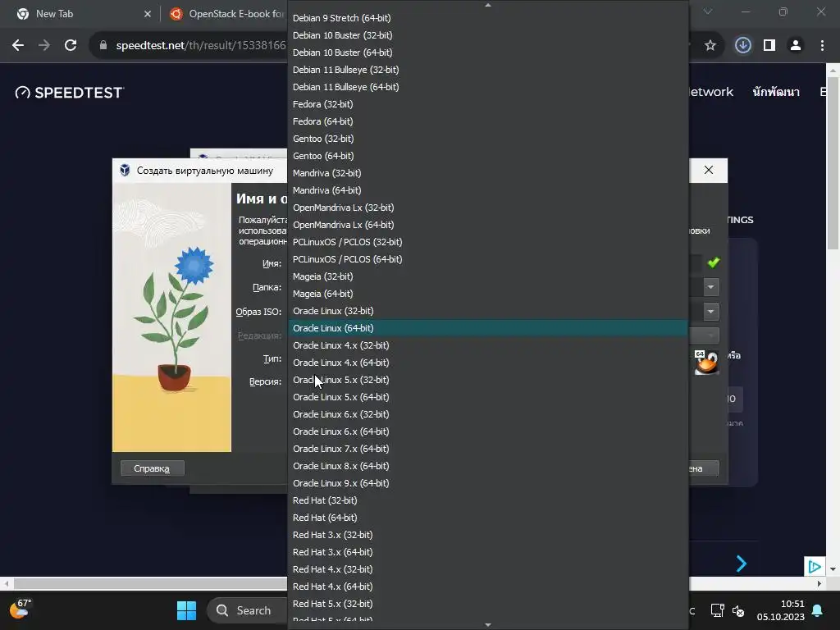Screen dimensions: 840x630
Task: Close the New Tab tab
Action: (x=148, y=14)
